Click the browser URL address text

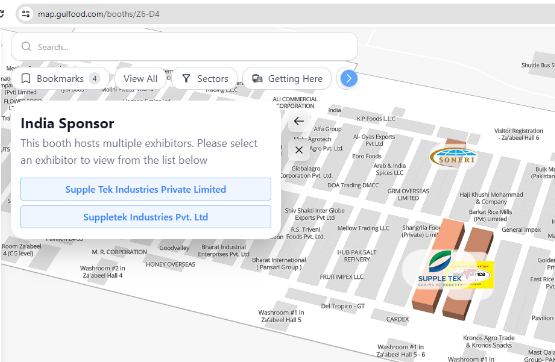click(x=98, y=14)
